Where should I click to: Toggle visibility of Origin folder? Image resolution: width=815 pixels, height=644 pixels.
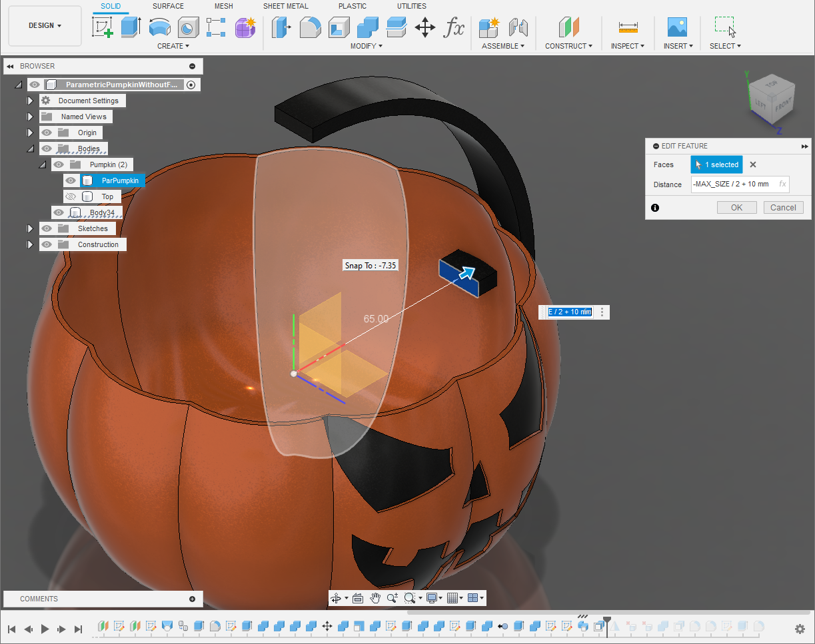pos(47,133)
